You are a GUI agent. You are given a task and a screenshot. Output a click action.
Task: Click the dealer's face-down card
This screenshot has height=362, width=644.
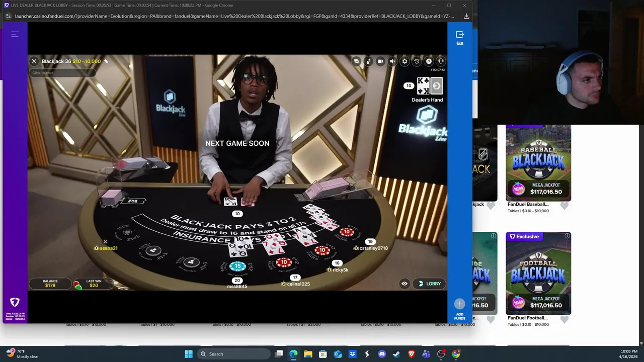coord(437,86)
